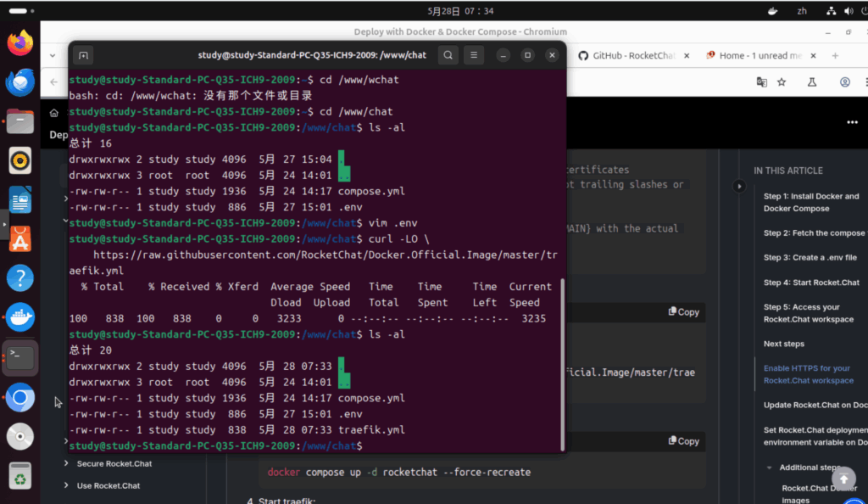
Task: Open the Docker whale tray icon
Action: point(773,11)
